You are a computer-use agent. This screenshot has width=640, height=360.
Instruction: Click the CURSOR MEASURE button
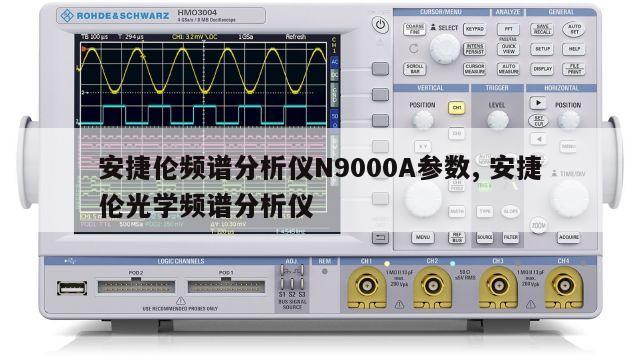tap(475, 69)
